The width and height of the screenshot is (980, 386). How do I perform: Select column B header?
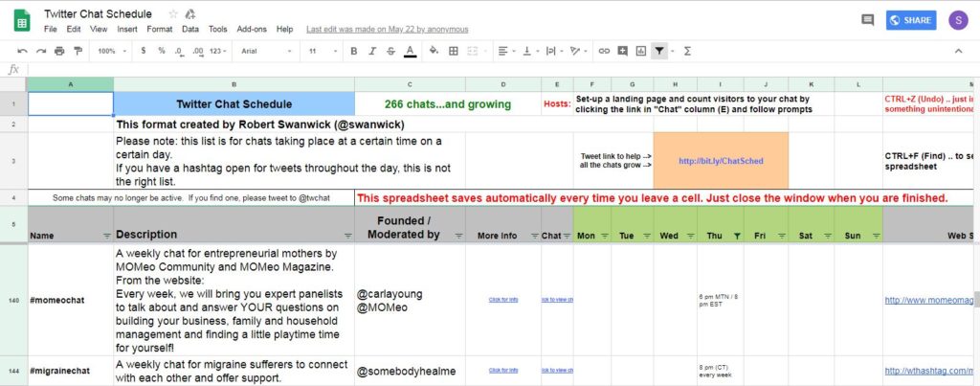[234, 84]
